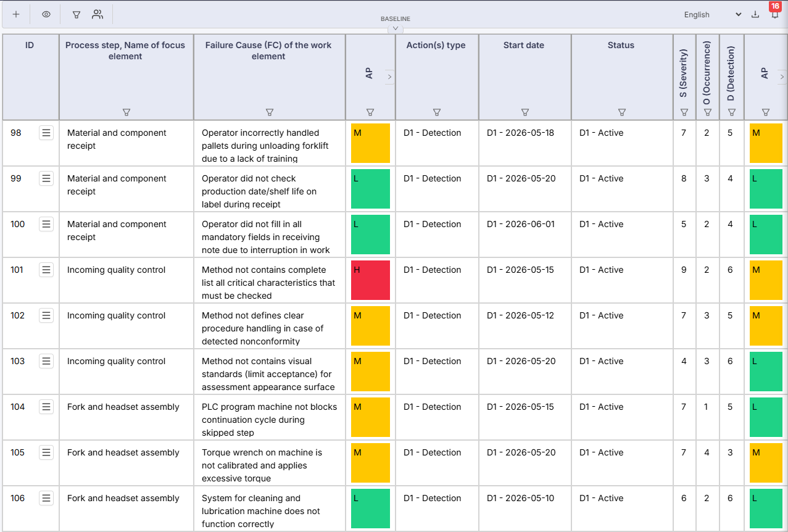Click ID number 100 cell
Screen dimensions: 788x532
click(18, 224)
